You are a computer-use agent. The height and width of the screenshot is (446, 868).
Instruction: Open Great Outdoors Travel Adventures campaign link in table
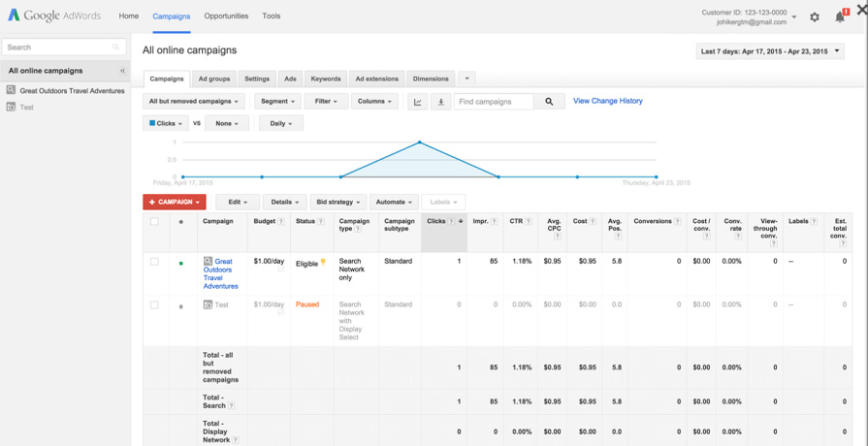coord(221,274)
